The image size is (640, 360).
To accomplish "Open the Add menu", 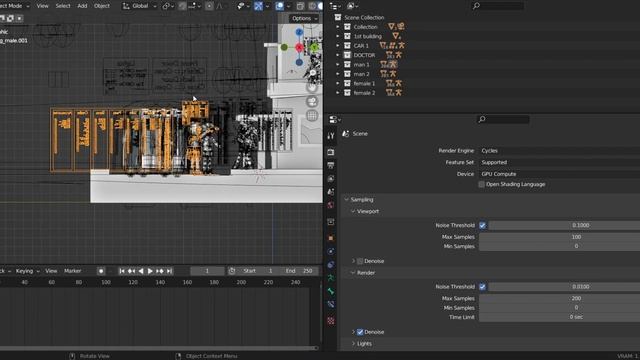I will tap(82, 6).
